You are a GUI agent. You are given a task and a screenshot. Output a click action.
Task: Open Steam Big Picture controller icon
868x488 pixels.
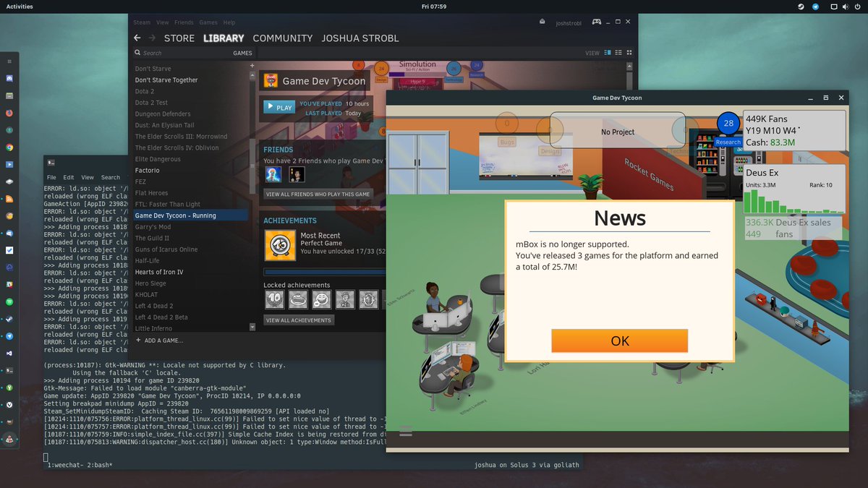(597, 22)
